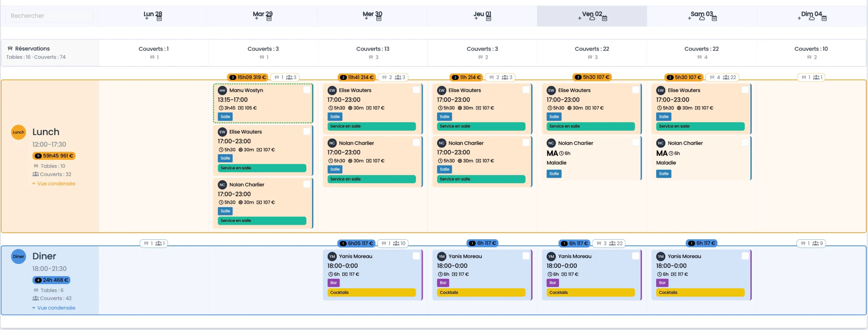The width and height of the screenshot is (868, 330).
Task: Click the weather cloud icon on Sam 03
Action: tap(702, 18)
